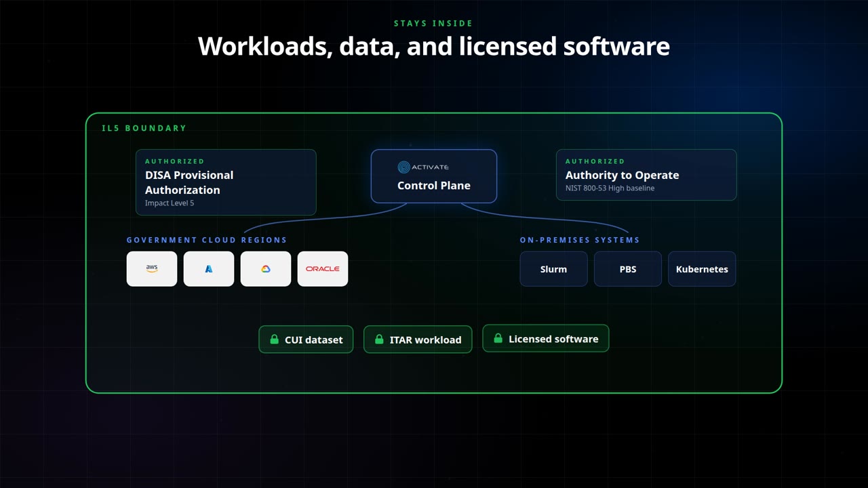Click the lock icon on CUI dataset
Screen dimensions: 868x488
point(274,340)
